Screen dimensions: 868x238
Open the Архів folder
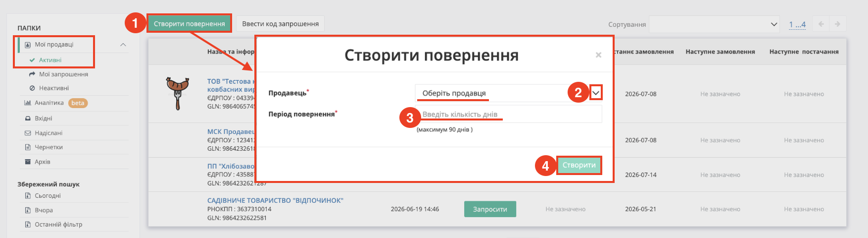(43, 162)
